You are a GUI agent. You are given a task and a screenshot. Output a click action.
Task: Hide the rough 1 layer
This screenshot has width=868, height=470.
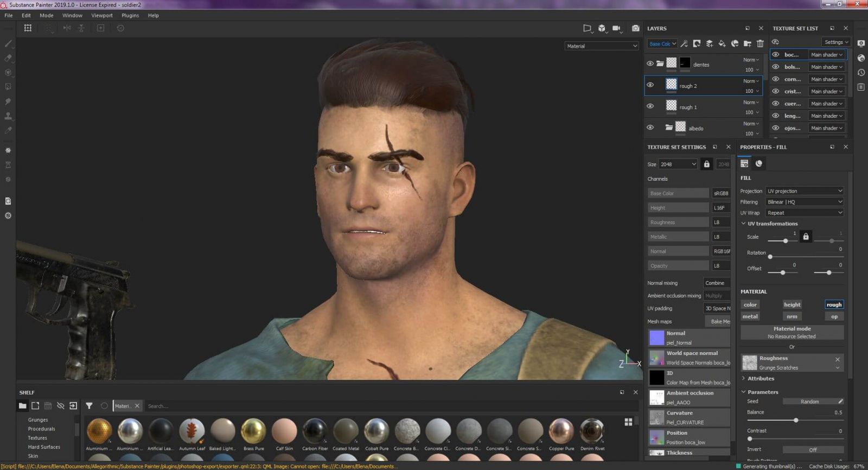(650, 106)
